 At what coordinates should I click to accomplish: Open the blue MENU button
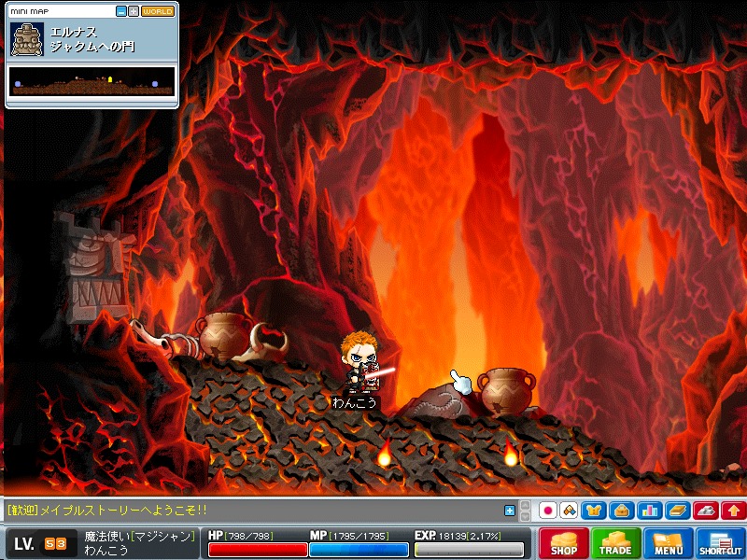668,543
